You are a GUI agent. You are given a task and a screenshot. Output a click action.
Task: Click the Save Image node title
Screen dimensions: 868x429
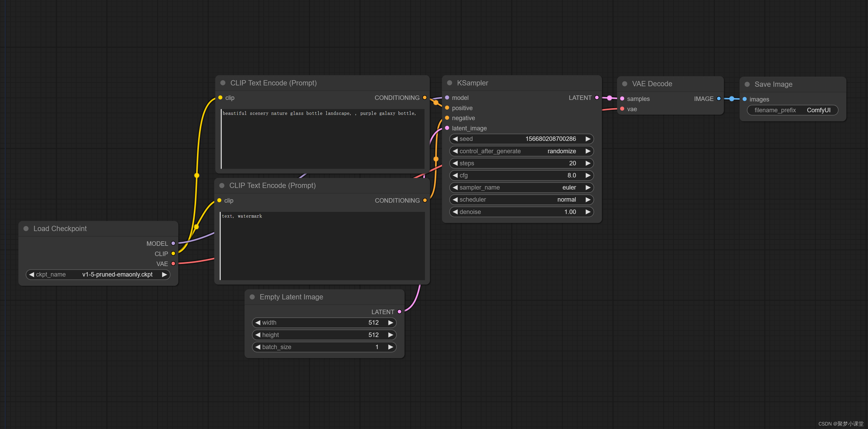[773, 84]
